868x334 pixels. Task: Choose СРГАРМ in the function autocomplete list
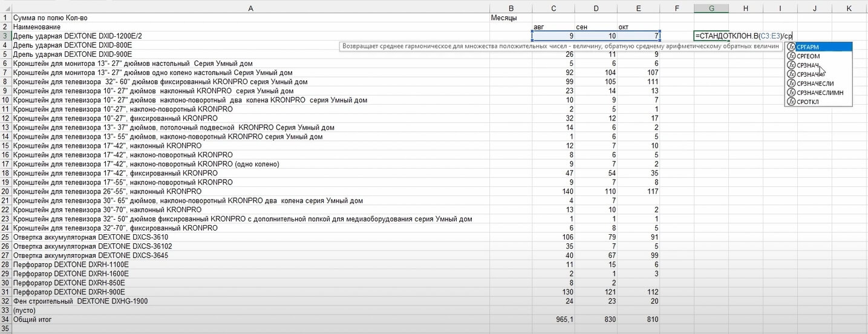point(818,47)
